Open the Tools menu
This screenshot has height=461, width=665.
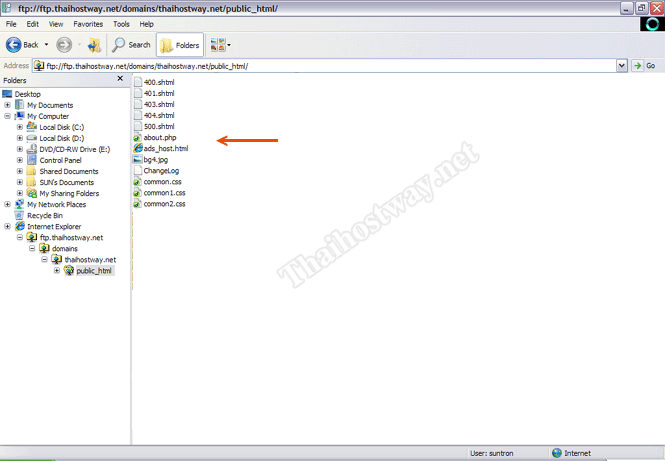coord(121,24)
